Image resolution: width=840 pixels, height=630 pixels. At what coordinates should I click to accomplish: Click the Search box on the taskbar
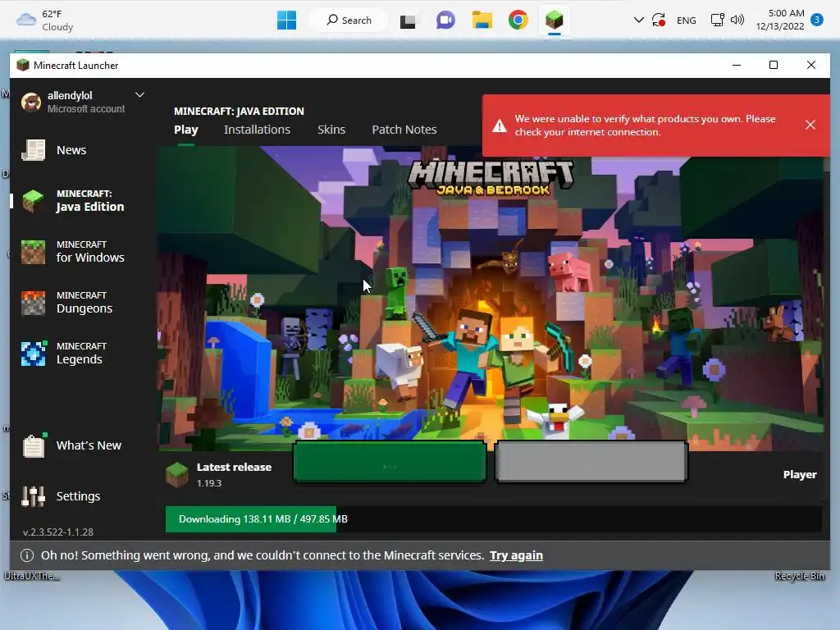coord(349,21)
